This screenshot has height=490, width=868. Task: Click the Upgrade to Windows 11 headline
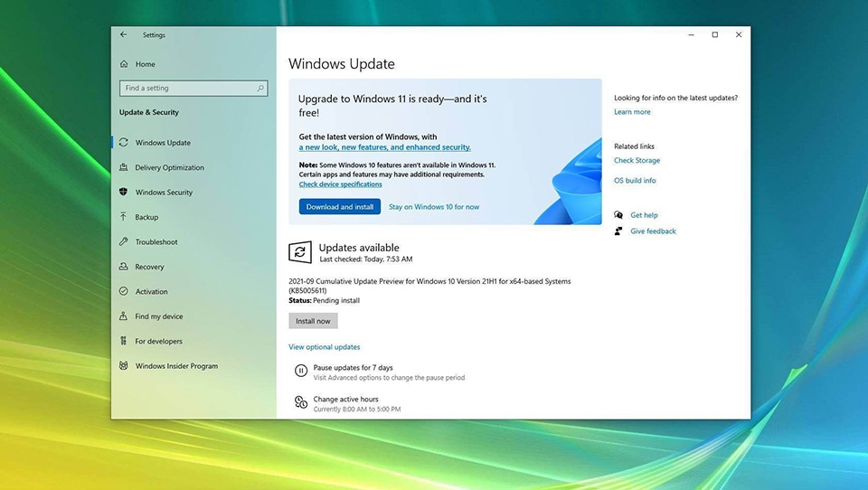coord(392,106)
